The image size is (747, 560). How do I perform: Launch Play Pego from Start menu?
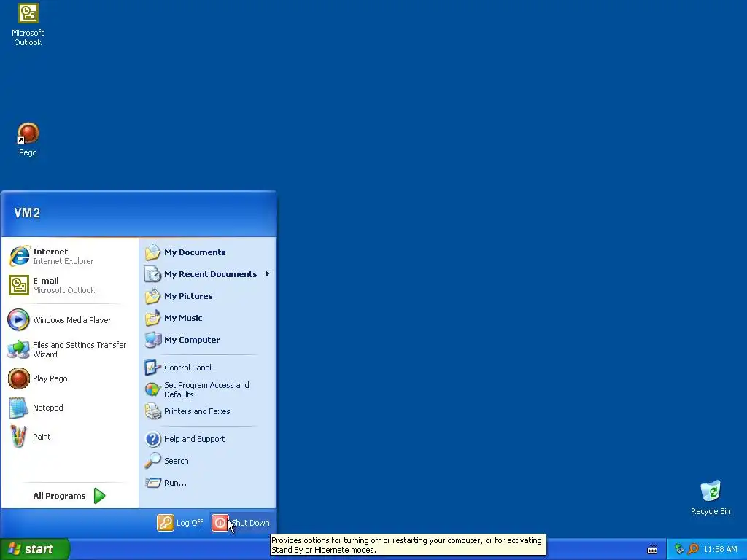[x=69, y=378]
